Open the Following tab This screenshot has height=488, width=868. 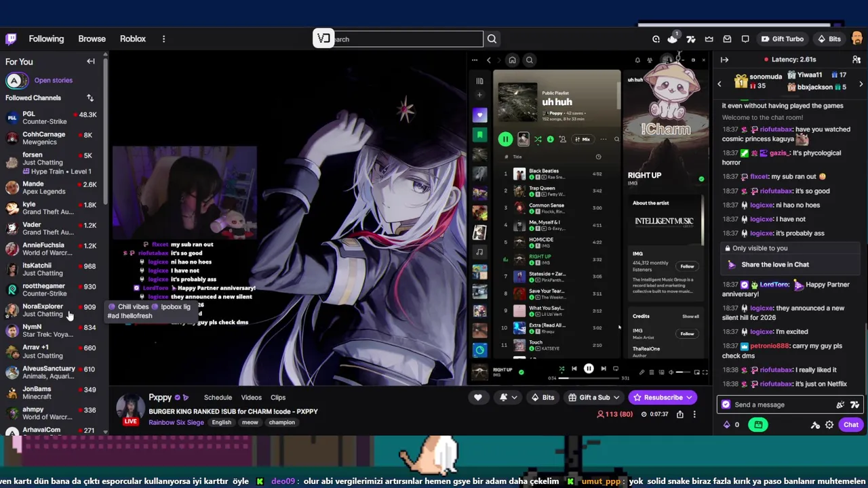click(x=46, y=39)
